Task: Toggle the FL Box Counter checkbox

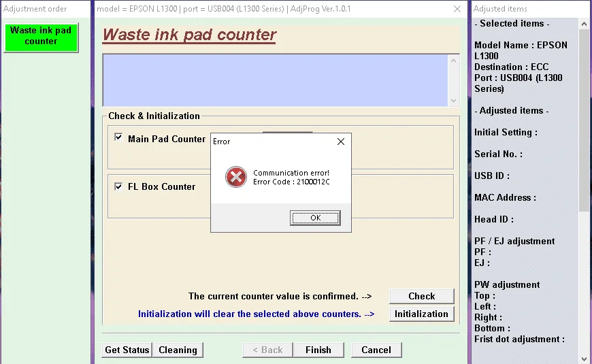Action: coord(118,186)
